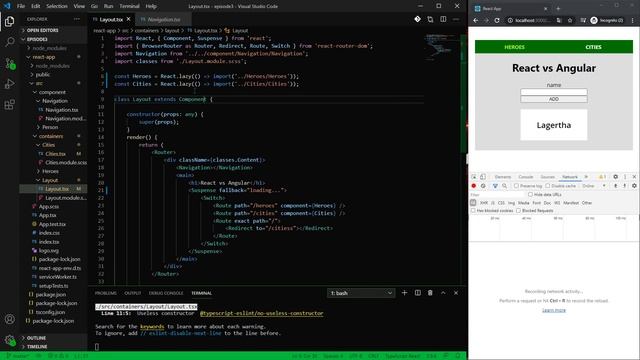Bookmark this page with star icon

coord(570,20)
